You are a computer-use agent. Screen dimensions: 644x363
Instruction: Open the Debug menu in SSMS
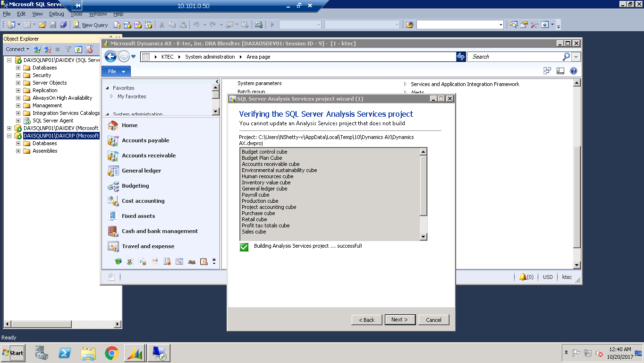[57, 14]
